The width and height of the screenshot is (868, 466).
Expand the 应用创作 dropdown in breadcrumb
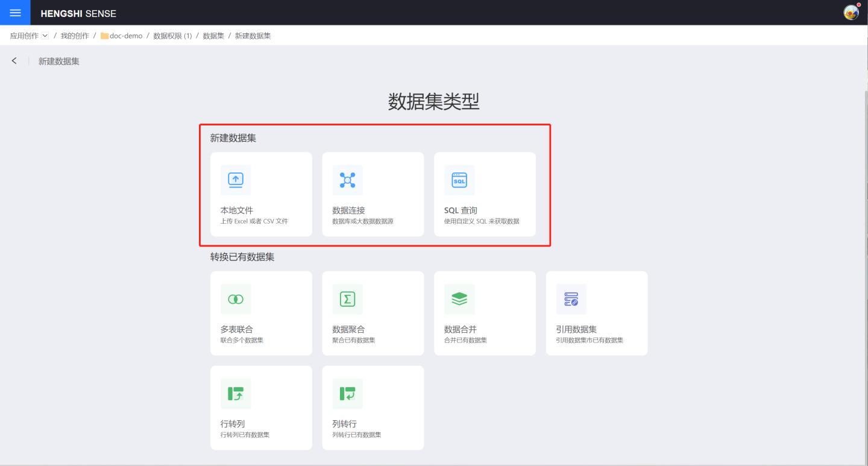click(45, 36)
